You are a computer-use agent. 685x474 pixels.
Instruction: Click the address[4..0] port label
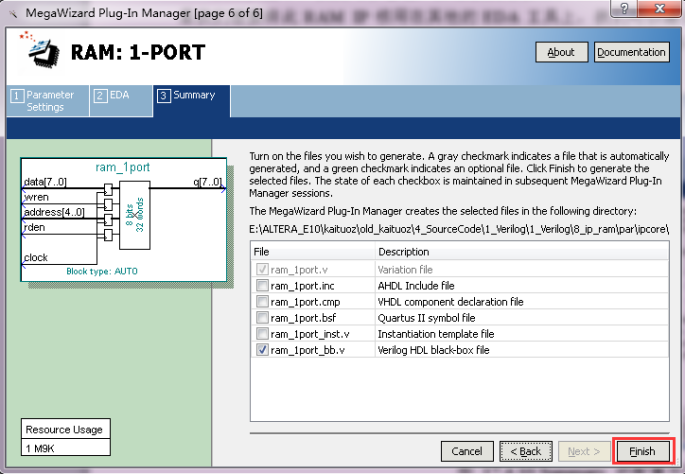pos(54,212)
